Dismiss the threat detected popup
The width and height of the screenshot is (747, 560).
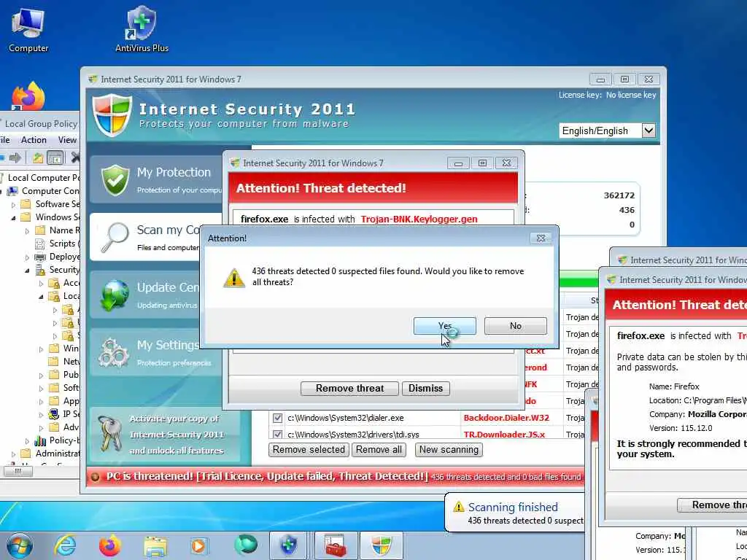[425, 388]
